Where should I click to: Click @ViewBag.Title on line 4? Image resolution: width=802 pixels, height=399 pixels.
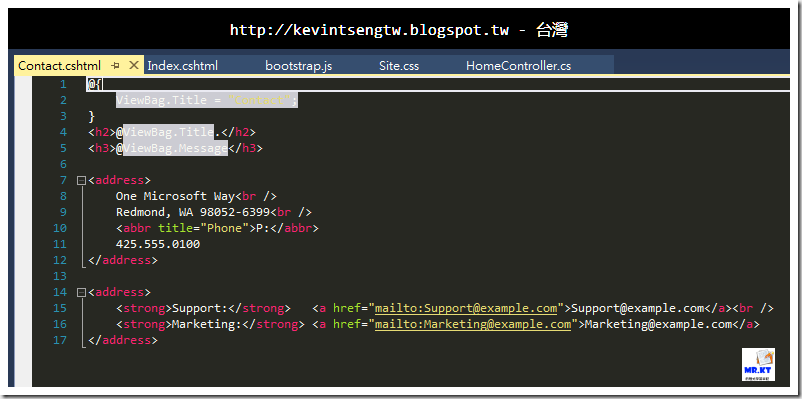click(x=165, y=132)
